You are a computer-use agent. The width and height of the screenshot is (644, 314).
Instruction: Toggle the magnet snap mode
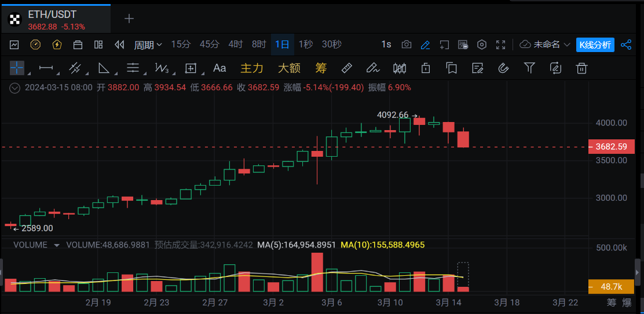pyautogui.click(x=503, y=68)
